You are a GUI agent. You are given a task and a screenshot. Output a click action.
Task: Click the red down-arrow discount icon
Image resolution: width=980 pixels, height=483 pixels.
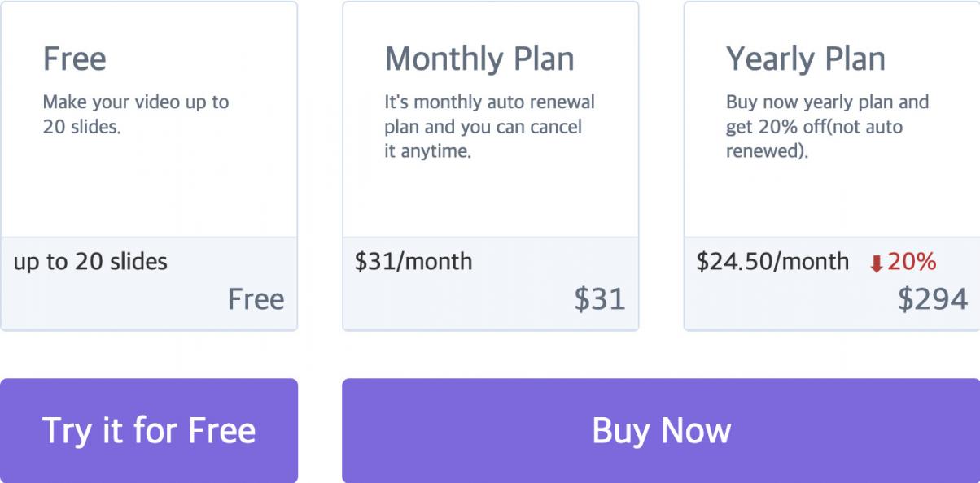(876, 263)
